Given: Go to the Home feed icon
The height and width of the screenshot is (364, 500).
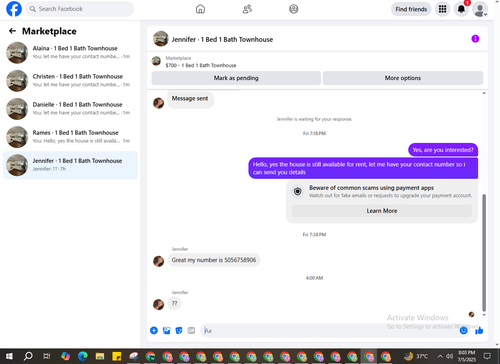Looking at the screenshot, I should (x=200, y=9).
